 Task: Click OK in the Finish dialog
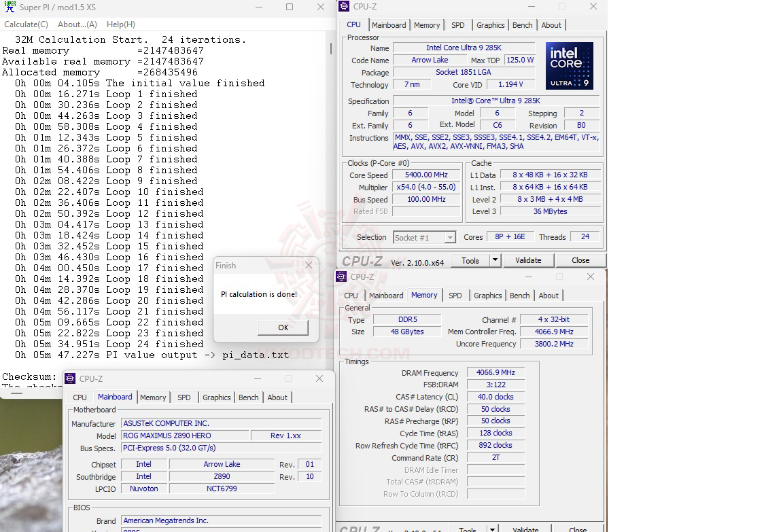point(283,327)
